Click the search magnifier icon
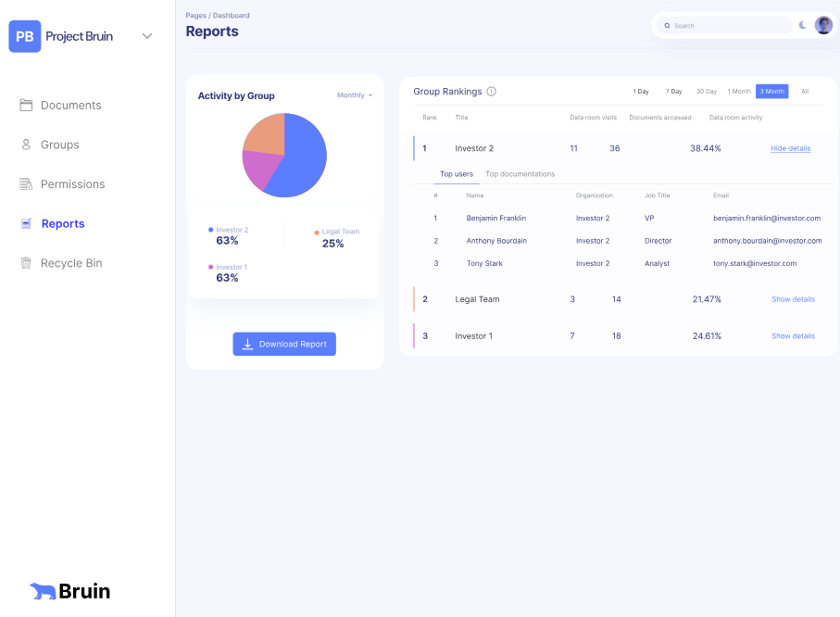The height and width of the screenshot is (617, 840). coord(667,26)
